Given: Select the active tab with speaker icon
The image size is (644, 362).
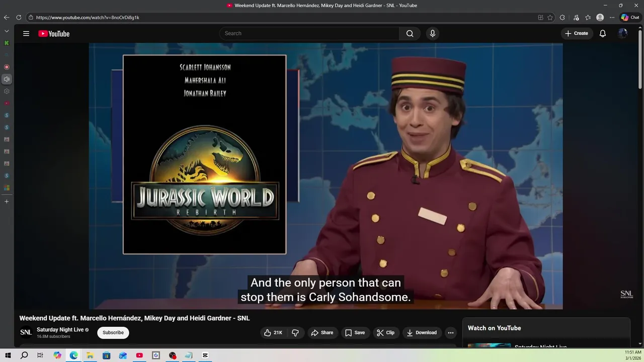Looking at the screenshot, I should tap(7, 79).
